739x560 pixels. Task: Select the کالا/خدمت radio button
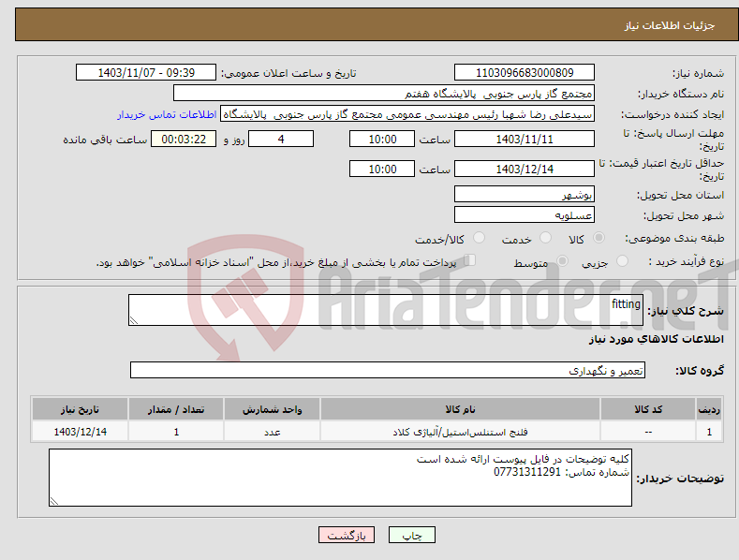[479, 238]
